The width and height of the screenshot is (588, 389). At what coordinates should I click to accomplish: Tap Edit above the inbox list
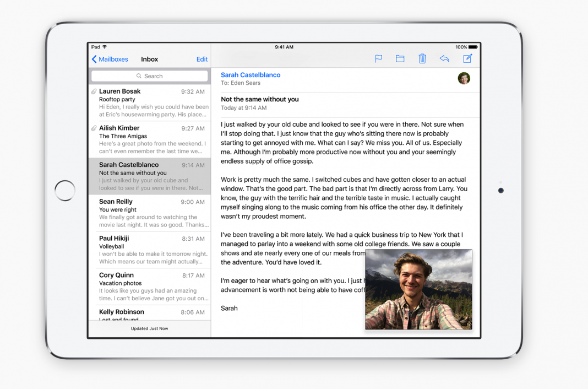pos(202,59)
